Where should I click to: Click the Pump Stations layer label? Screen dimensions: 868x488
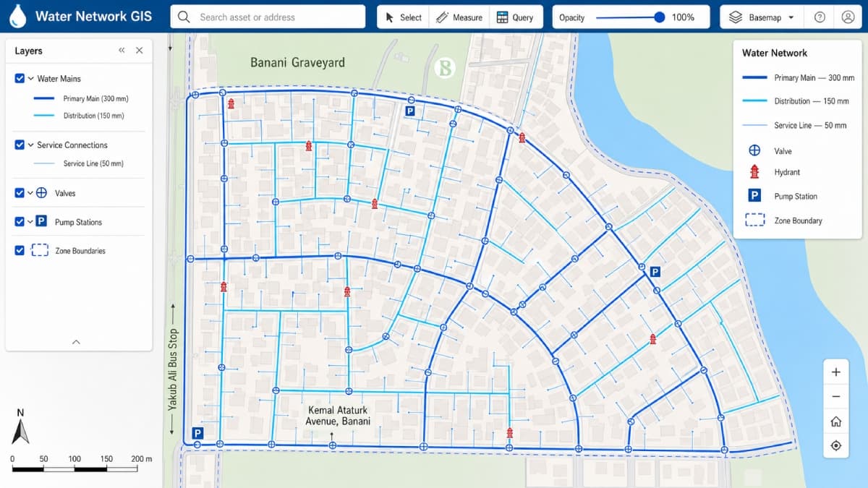point(78,222)
